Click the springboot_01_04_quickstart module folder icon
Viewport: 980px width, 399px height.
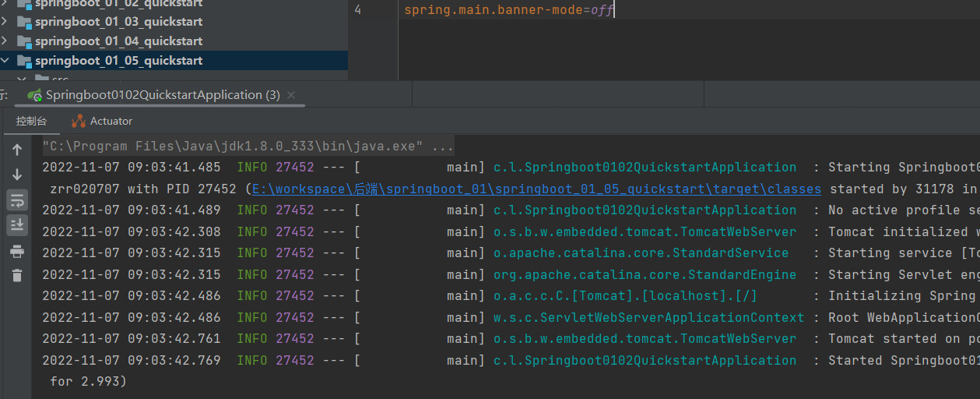(x=24, y=41)
